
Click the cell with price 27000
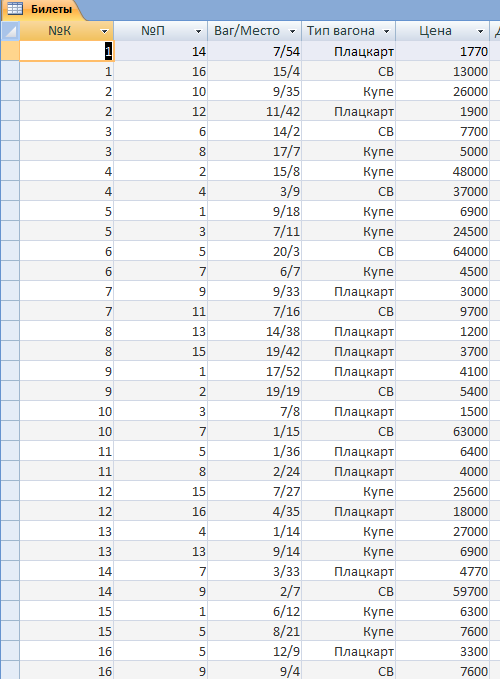tap(442, 531)
